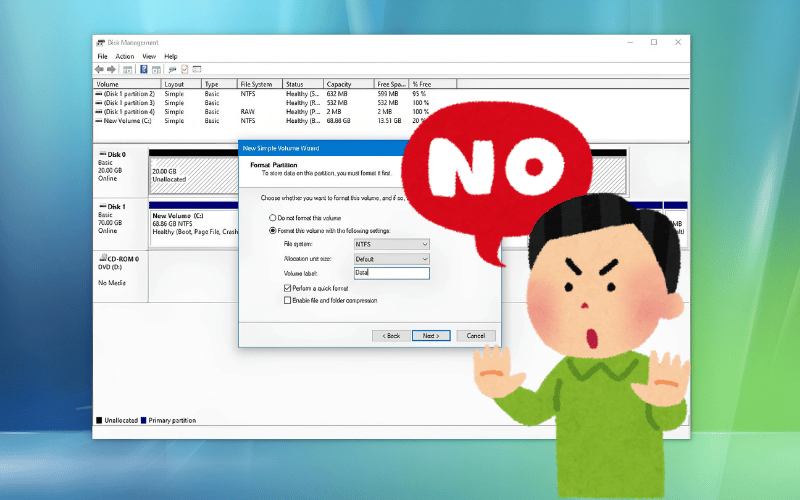
Task: Click the '95 %' free cell
Action: pyautogui.click(x=419, y=94)
